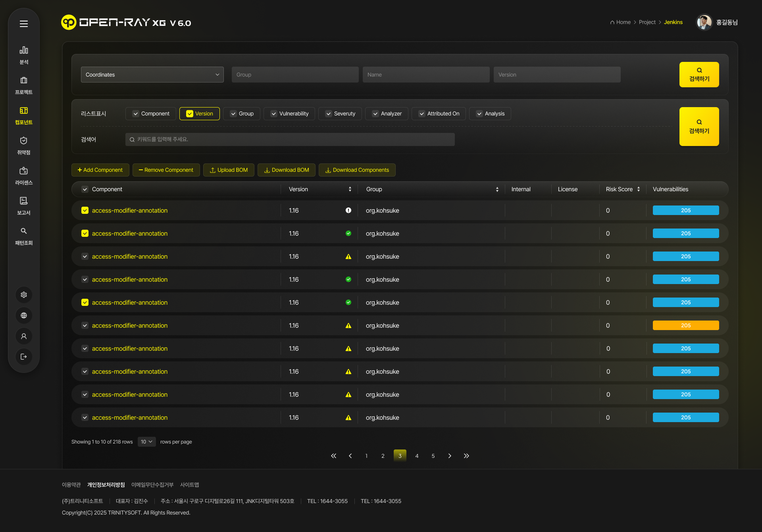Screen dimensions: 762x532
Task: Go to page 4 in pagination
Action: pyautogui.click(x=417, y=456)
